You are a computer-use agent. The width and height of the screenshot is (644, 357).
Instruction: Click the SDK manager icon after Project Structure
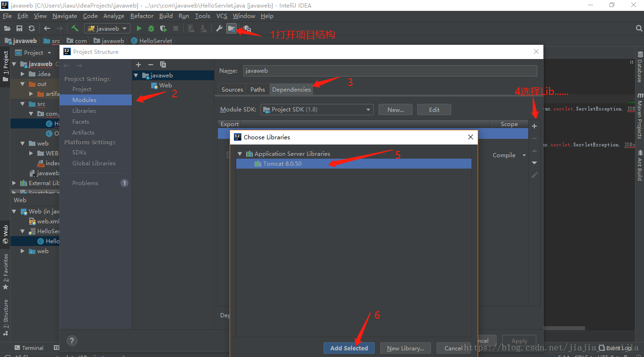point(247,28)
